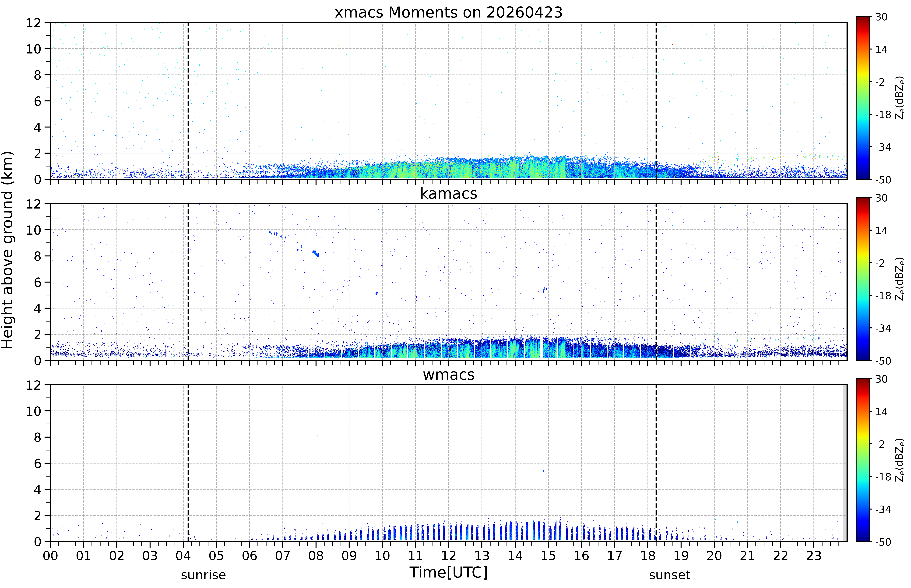Click the sunrise dashed line in xmacs panel
Screen dimensions: 911x588
(x=188, y=101)
